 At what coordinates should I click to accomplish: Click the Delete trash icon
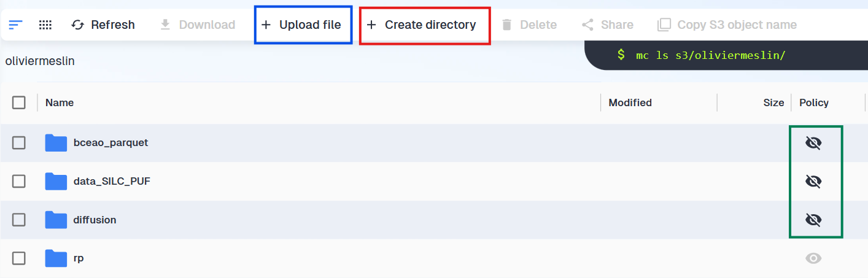[507, 25]
